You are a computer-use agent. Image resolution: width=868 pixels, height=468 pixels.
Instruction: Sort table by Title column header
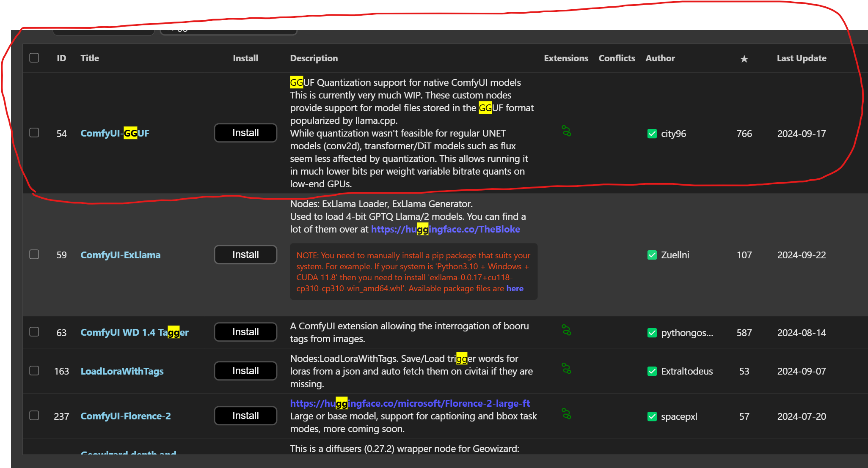(90, 58)
